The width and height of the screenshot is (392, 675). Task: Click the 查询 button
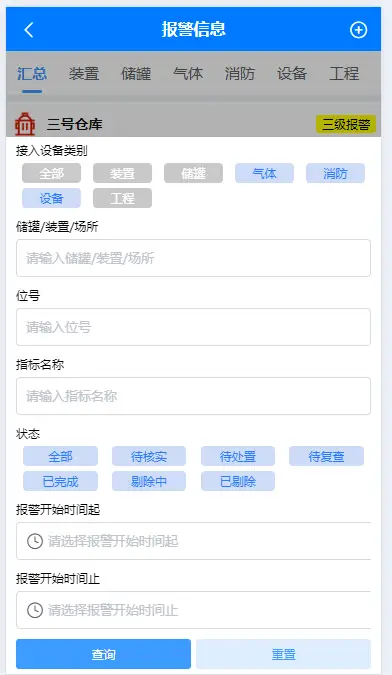[103, 654]
